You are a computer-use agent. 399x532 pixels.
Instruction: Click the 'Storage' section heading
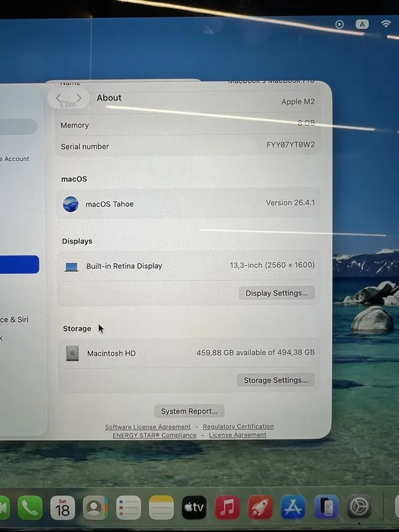click(x=77, y=329)
